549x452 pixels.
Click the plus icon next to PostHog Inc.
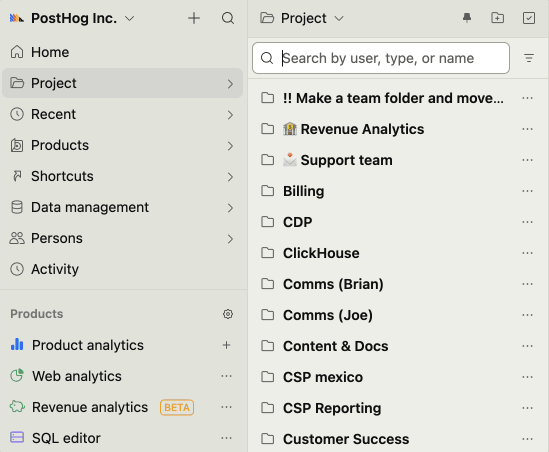click(x=194, y=18)
